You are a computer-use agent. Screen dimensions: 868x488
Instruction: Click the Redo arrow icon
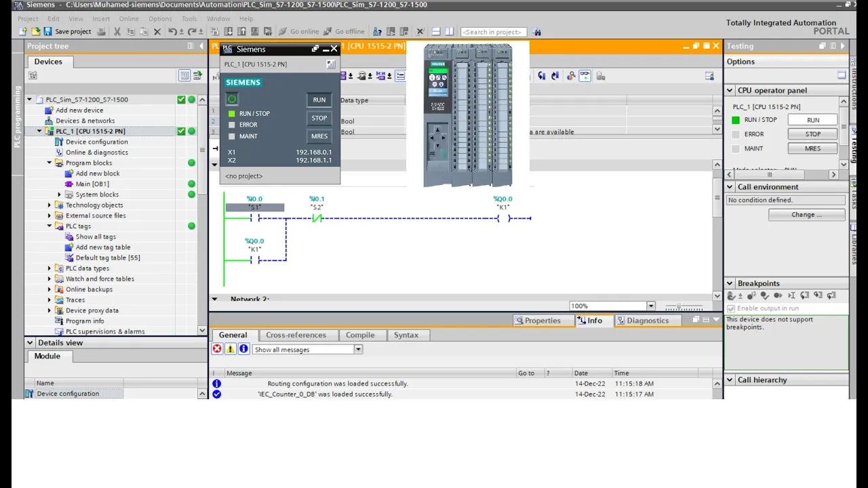193,32
